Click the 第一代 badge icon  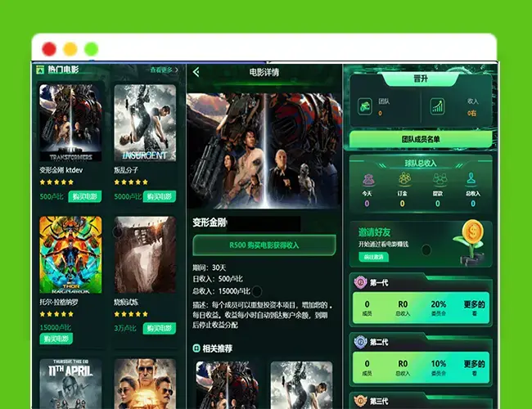pos(360,282)
